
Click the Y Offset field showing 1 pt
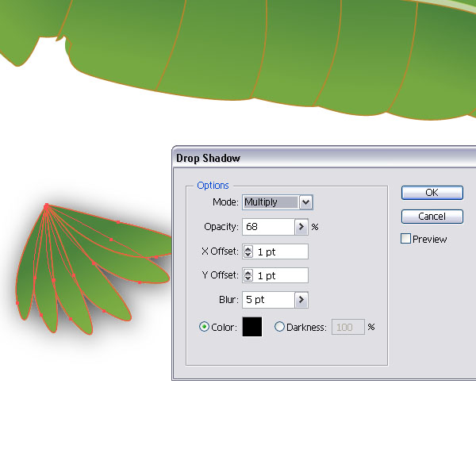(x=281, y=275)
